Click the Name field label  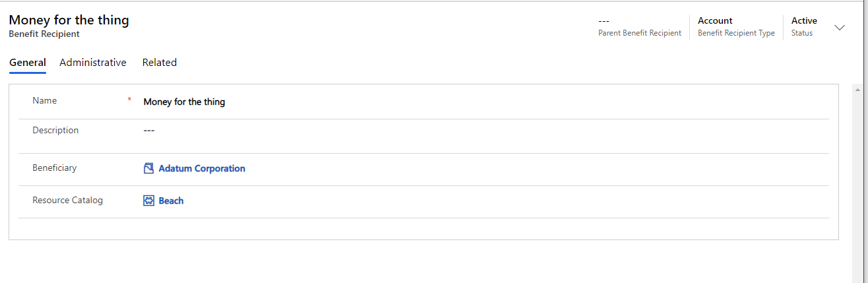[x=45, y=101]
